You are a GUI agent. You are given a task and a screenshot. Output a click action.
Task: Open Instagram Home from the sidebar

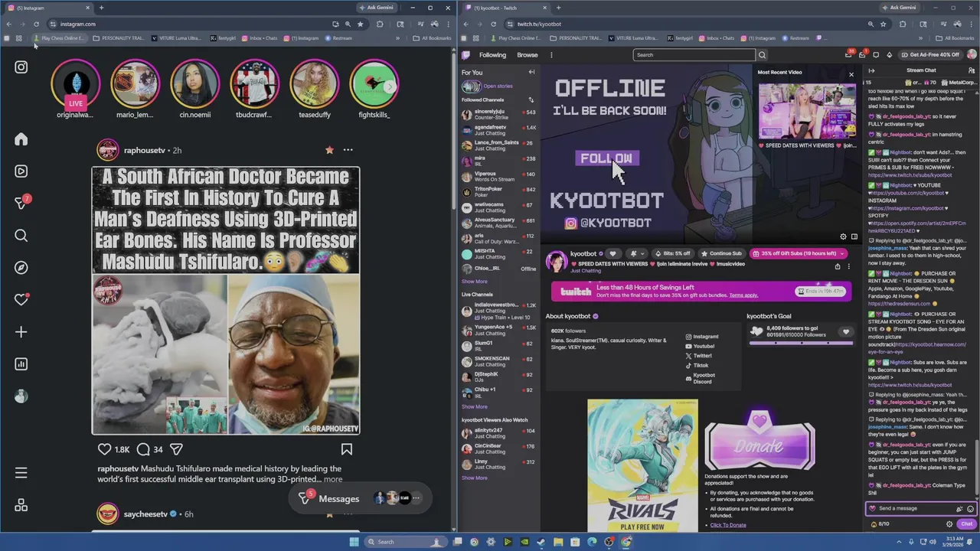coord(21,139)
